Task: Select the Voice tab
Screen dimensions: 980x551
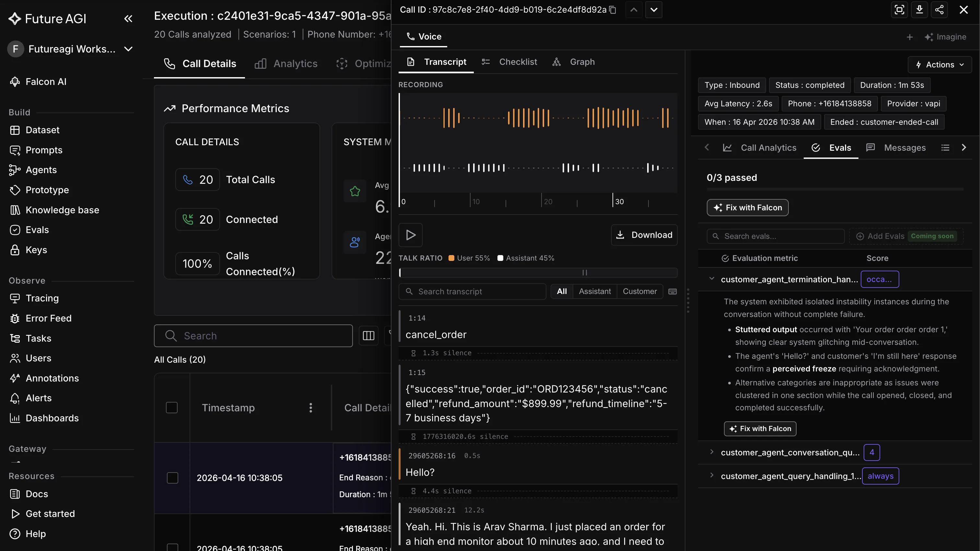Action: point(424,37)
